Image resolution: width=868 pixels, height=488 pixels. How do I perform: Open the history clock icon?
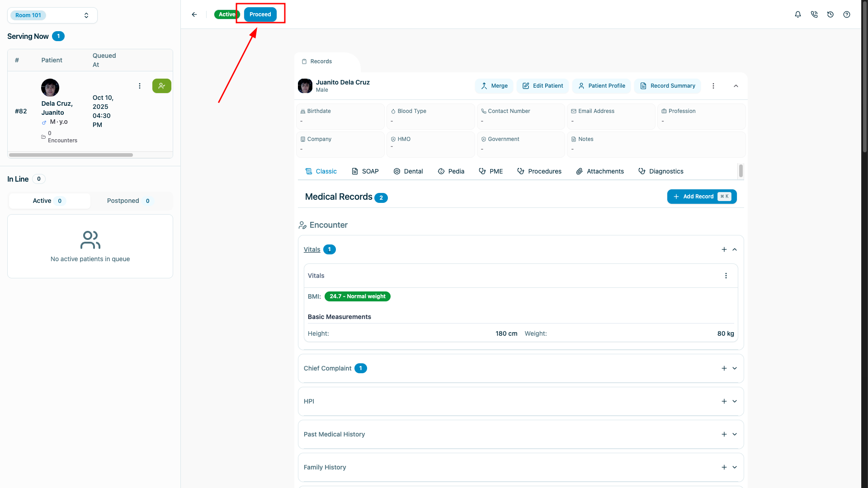830,14
